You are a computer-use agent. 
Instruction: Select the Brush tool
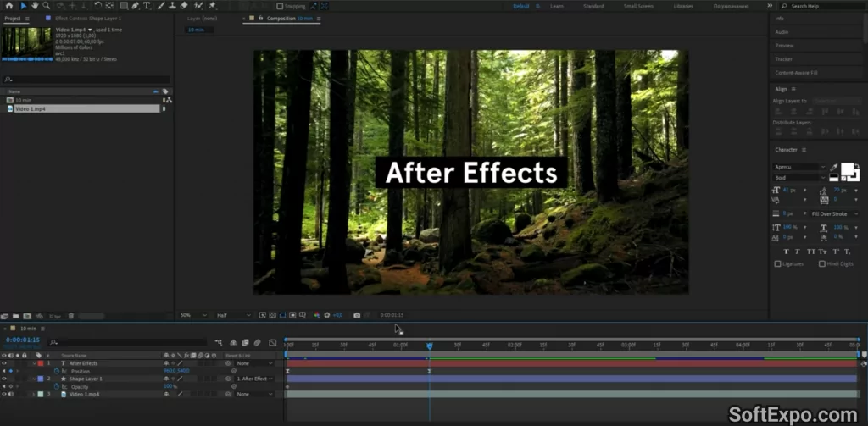(x=160, y=6)
